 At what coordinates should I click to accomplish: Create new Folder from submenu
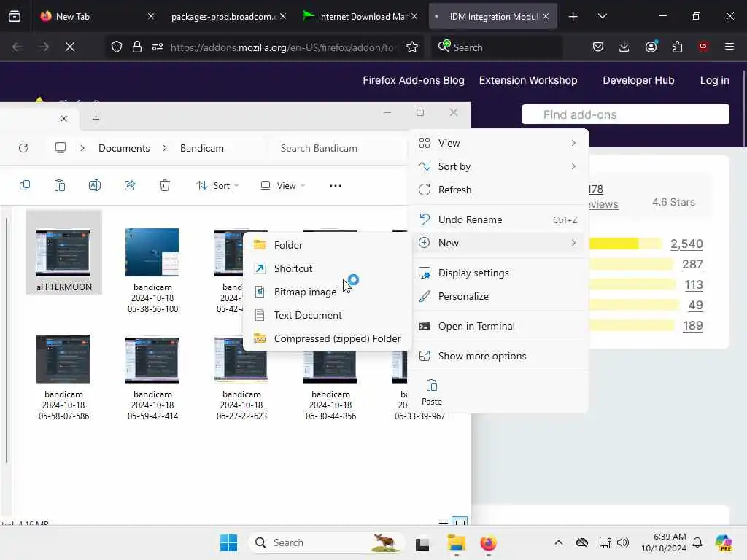328,245
